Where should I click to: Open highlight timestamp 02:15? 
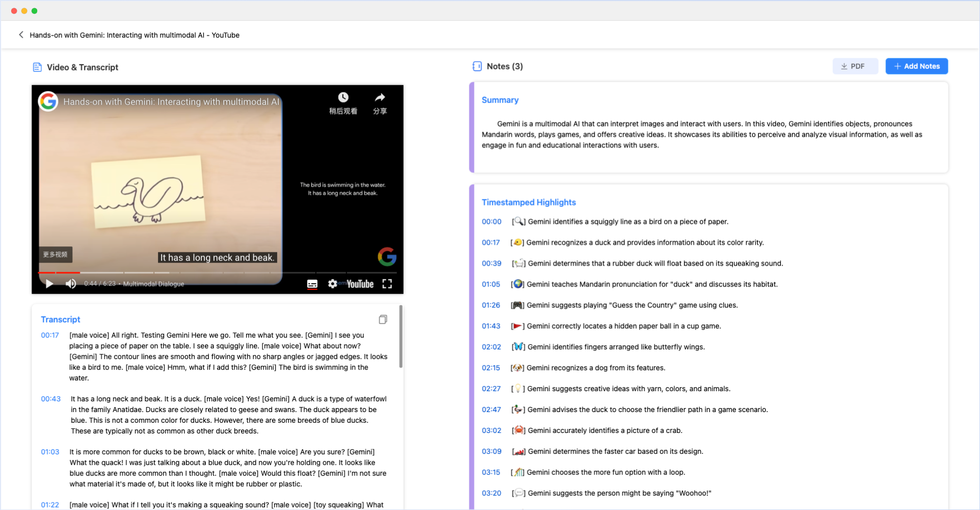(x=491, y=368)
